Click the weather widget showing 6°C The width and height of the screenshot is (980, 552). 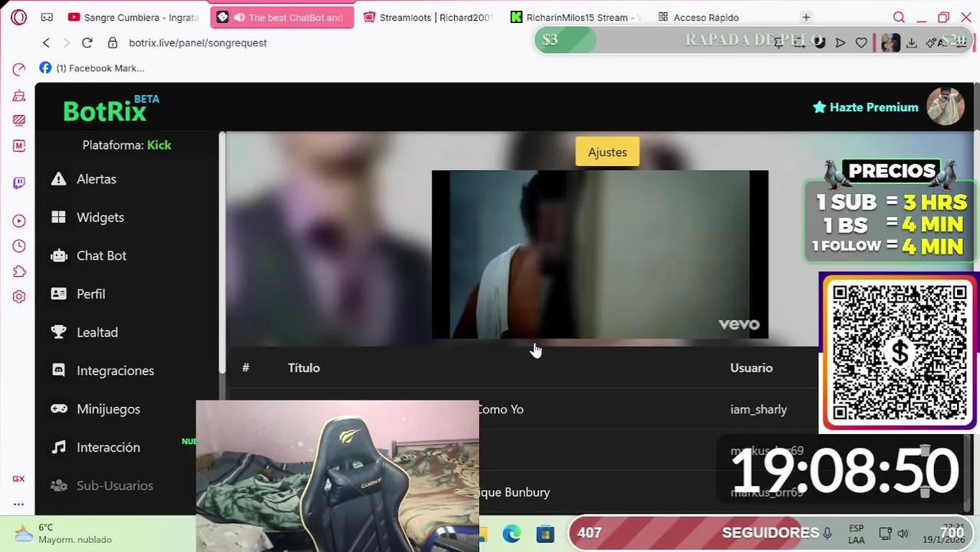point(64,534)
